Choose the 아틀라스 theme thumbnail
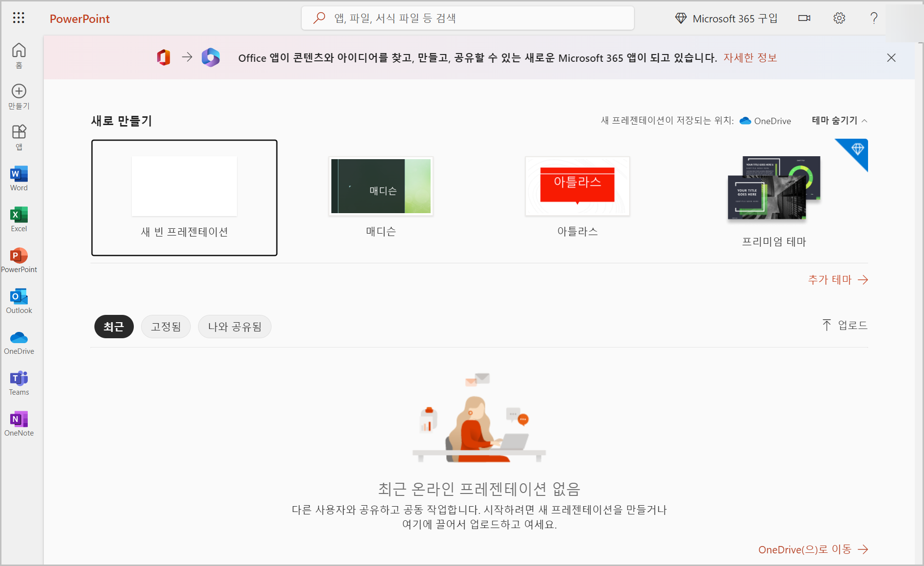The width and height of the screenshot is (924, 566). [x=578, y=186]
